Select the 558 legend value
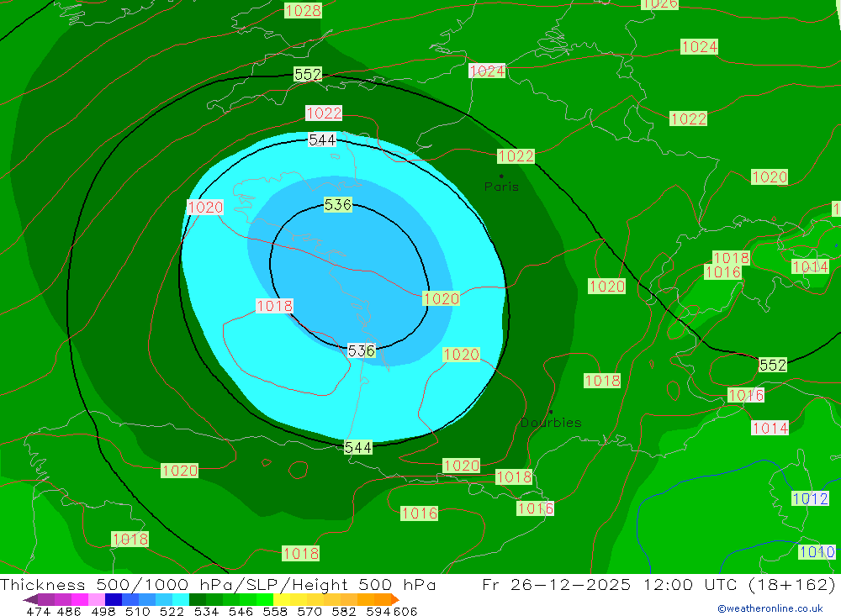This screenshot has height=616, width=841. point(275,612)
